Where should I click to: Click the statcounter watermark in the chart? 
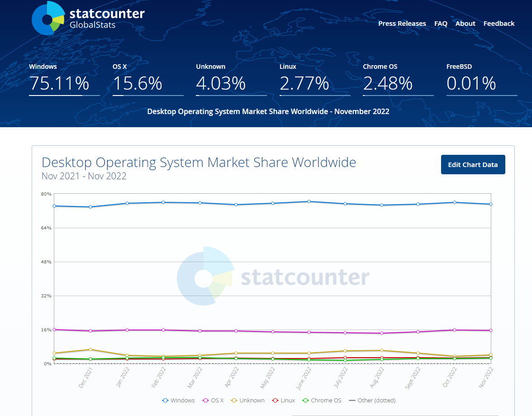[273, 277]
